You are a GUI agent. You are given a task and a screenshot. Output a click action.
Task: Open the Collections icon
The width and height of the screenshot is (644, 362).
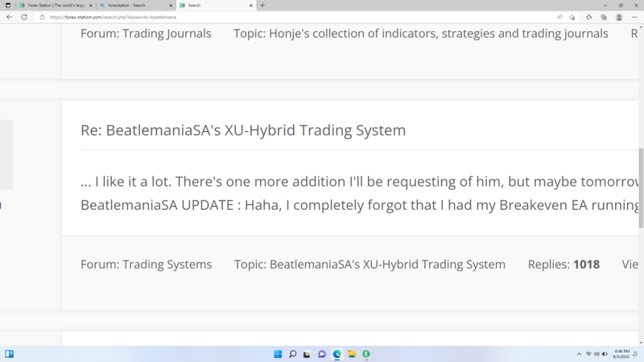(604, 17)
